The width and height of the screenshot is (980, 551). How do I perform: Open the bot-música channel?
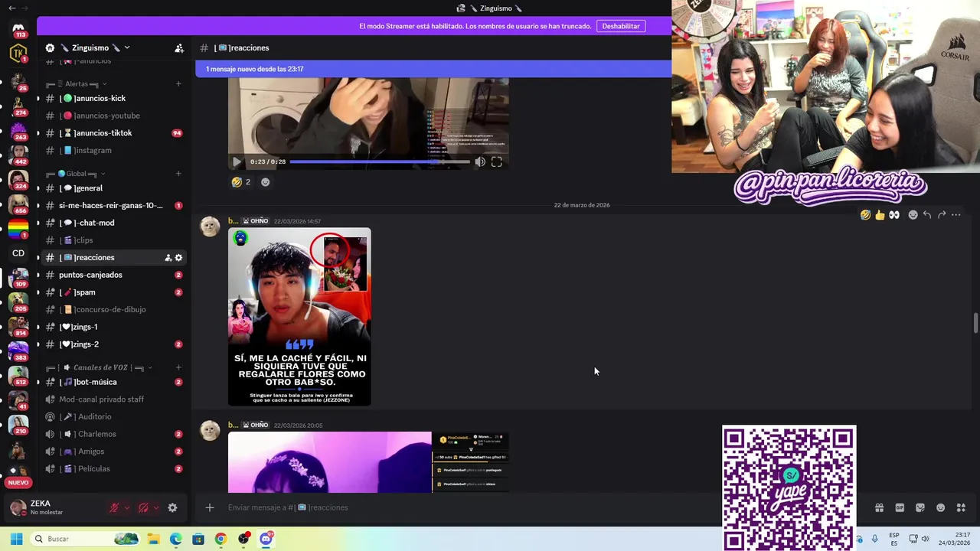point(113,382)
